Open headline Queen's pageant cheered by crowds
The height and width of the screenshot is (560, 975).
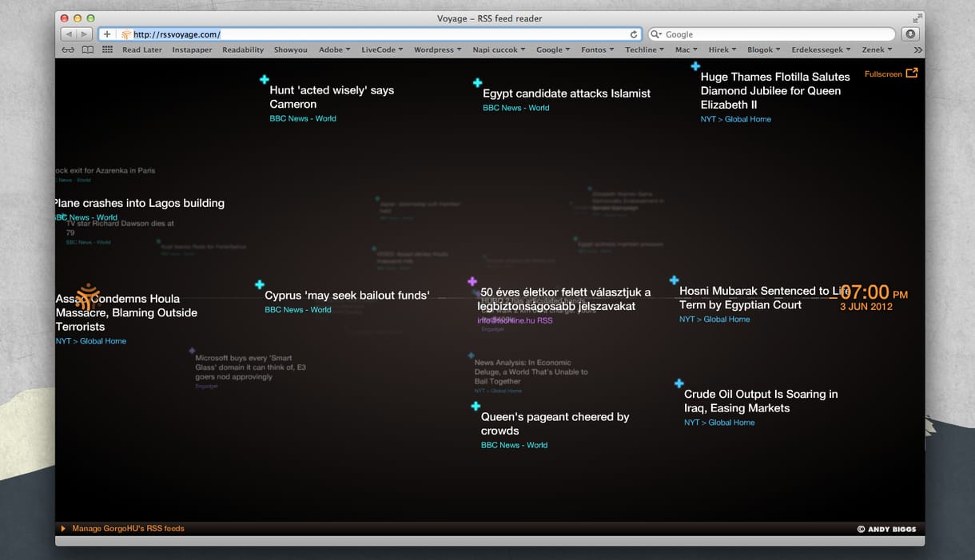[x=555, y=423]
